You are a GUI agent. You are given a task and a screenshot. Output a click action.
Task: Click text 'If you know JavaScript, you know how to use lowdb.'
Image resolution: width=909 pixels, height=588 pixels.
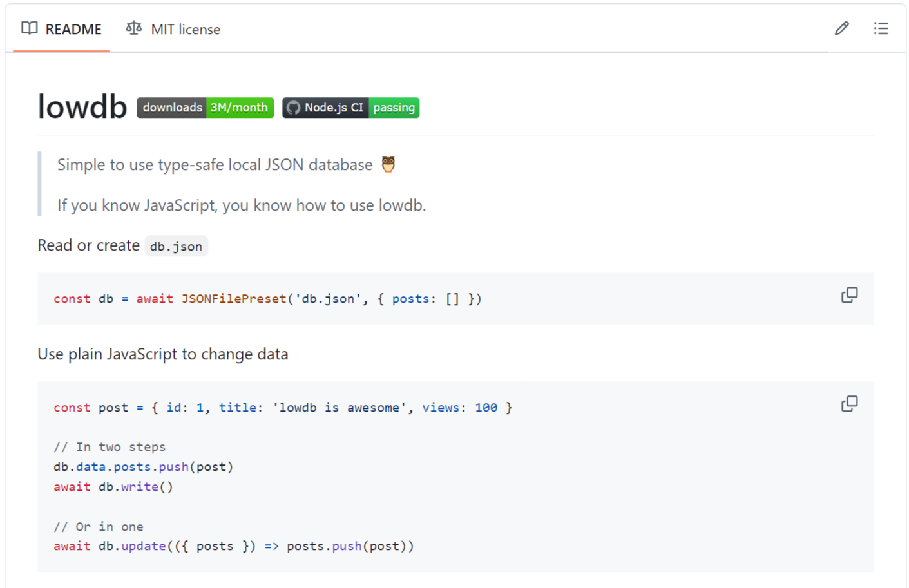242,205
